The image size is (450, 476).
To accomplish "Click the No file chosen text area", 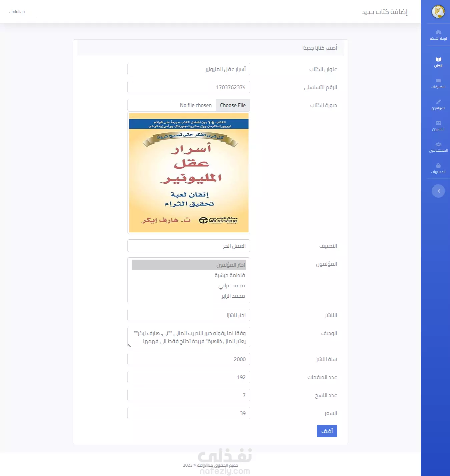I will click(x=196, y=105).
